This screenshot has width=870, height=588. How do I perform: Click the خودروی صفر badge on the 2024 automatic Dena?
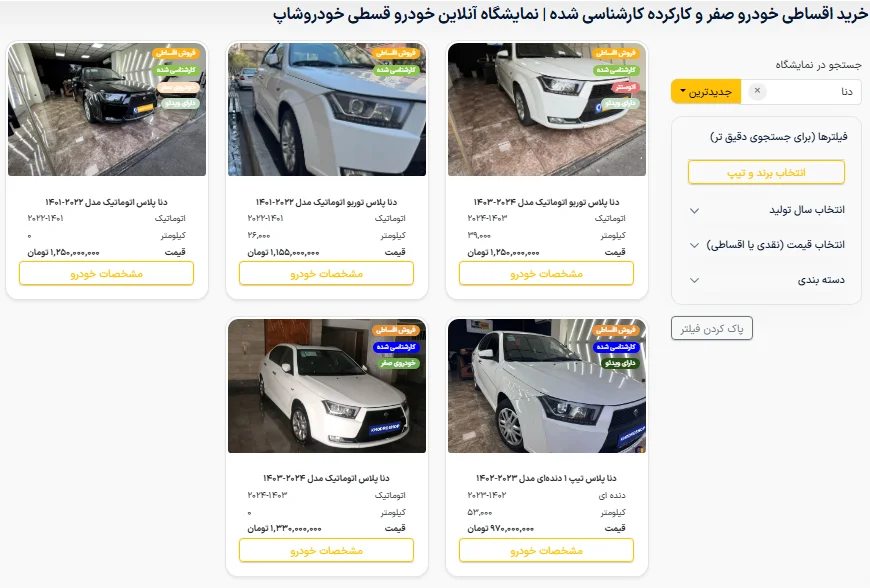click(398, 363)
